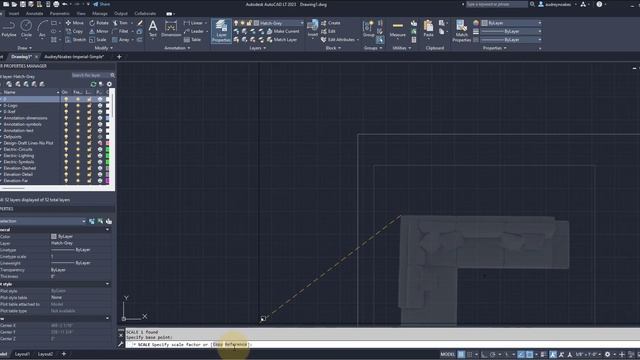Click the Group tool
The height and width of the screenshot is (360, 640).
coord(369,29)
